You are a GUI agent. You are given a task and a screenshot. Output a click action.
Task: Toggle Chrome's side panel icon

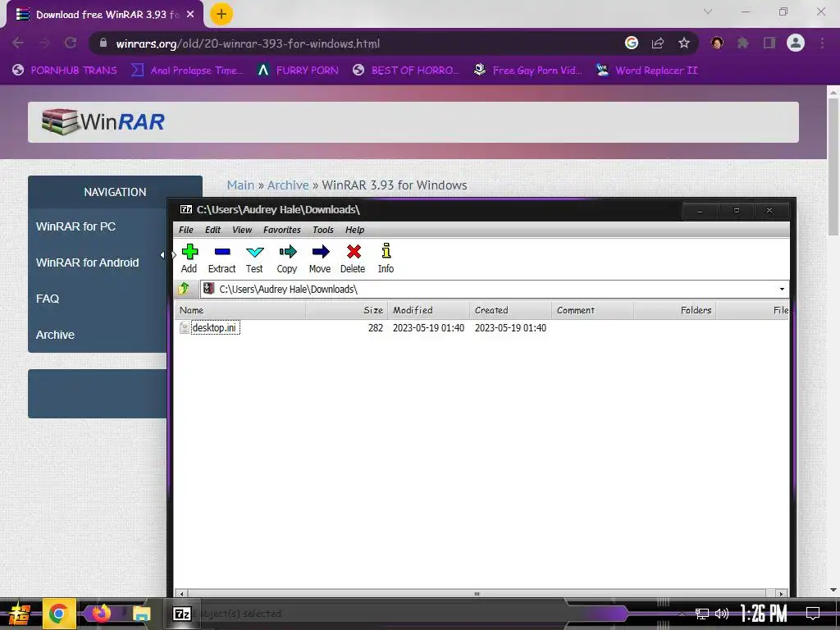(x=769, y=43)
